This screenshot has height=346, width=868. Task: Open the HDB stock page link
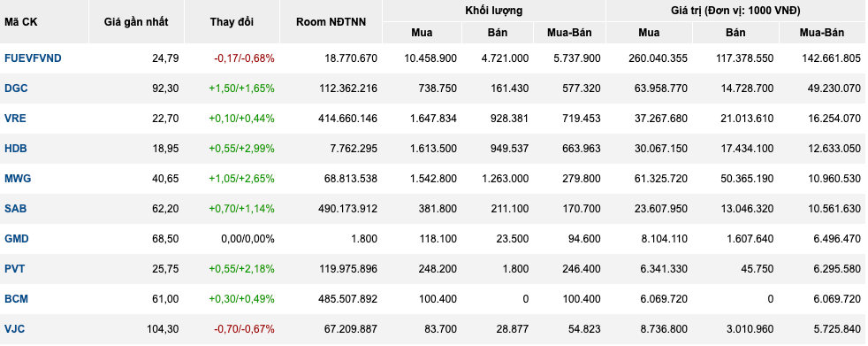click(x=16, y=148)
